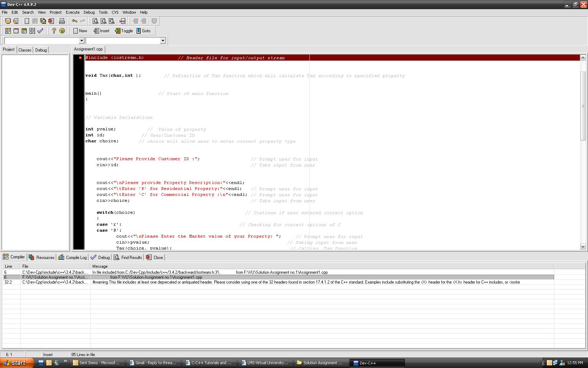
Task: Click the third magnifier search-again icon
Action: point(111,21)
